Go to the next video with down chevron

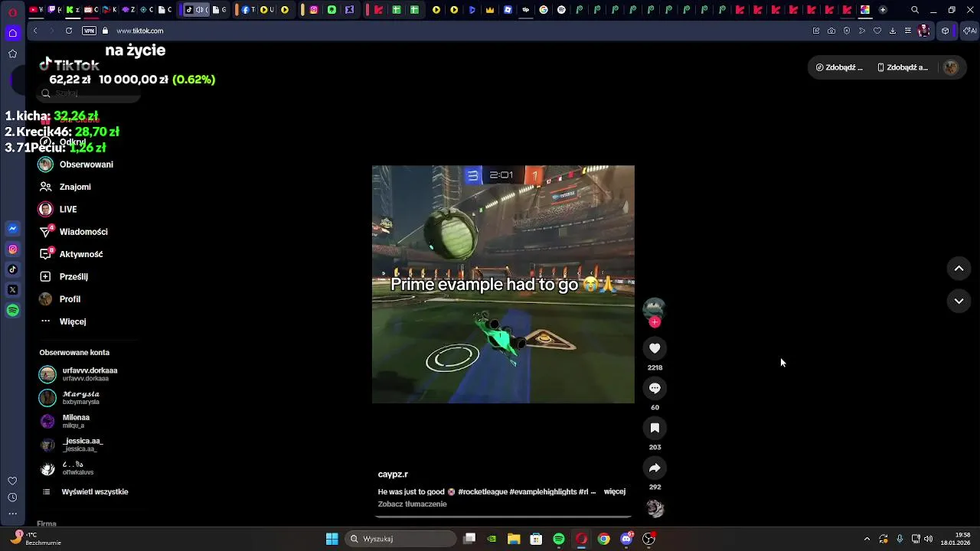[x=959, y=302]
